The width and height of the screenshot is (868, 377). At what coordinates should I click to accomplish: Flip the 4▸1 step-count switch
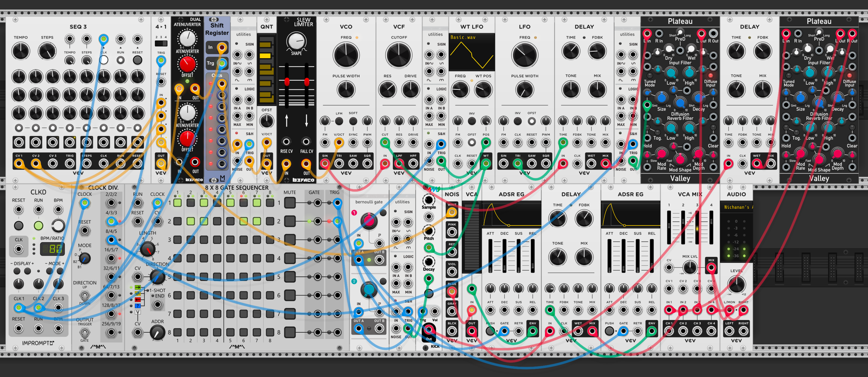pyautogui.click(x=161, y=43)
